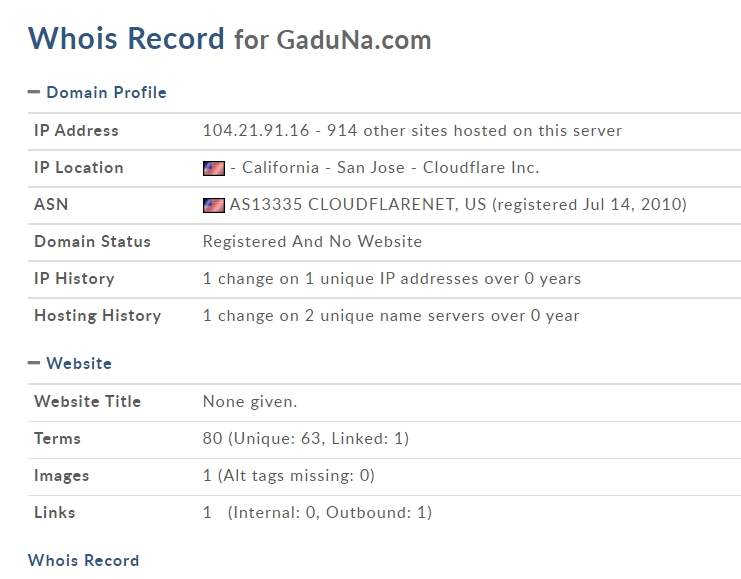Click the Whois Record heading at bottom
Viewport: 741px width, 579px height.
click(84, 560)
